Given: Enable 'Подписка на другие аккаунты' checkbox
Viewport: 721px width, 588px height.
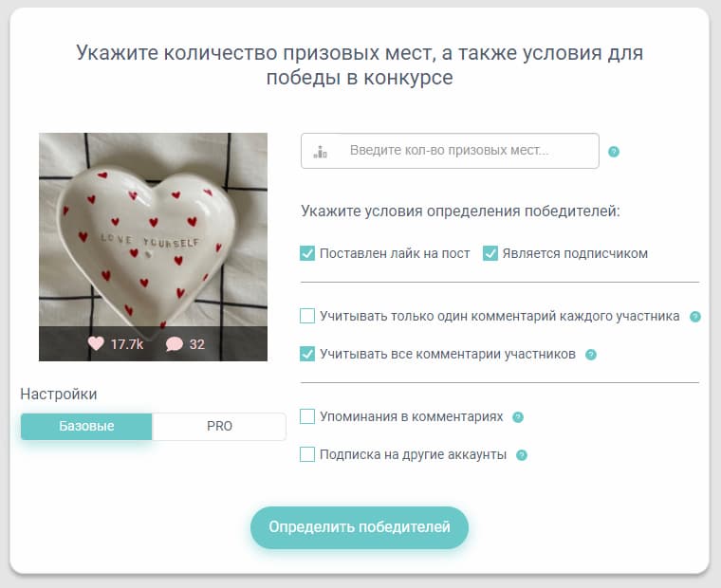Looking at the screenshot, I should [x=307, y=454].
